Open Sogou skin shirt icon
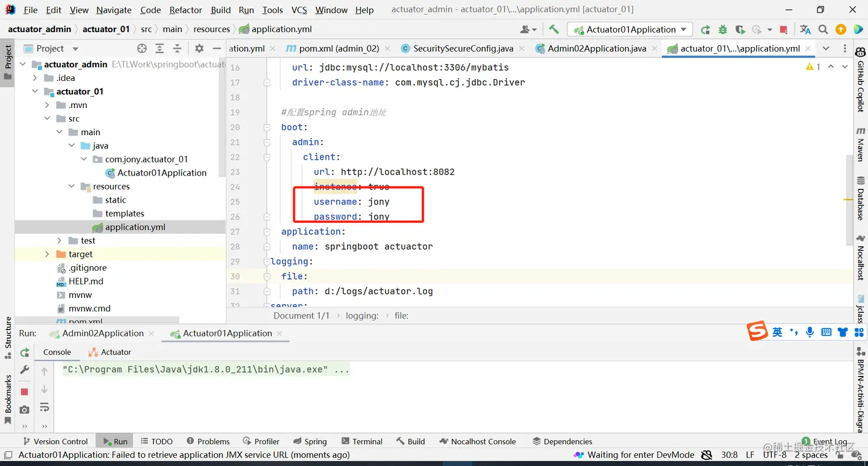Viewport: 868px width, 466px height. click(x=843, y=332)
